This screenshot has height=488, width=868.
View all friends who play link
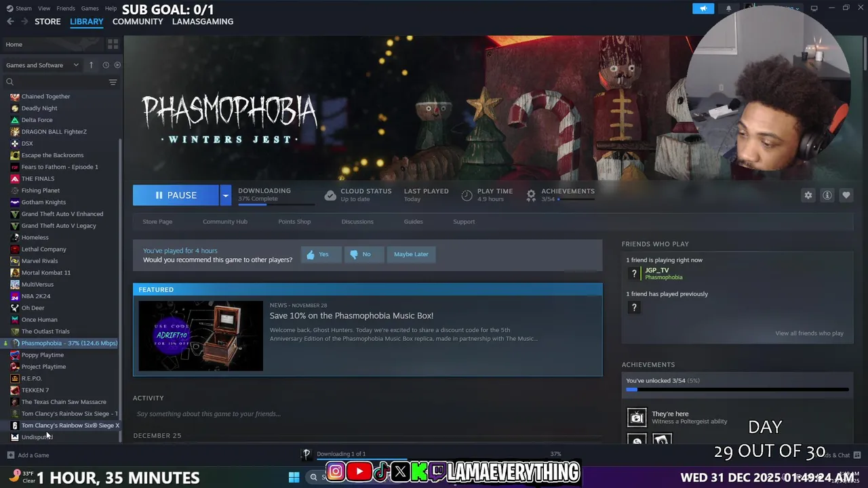809,333
